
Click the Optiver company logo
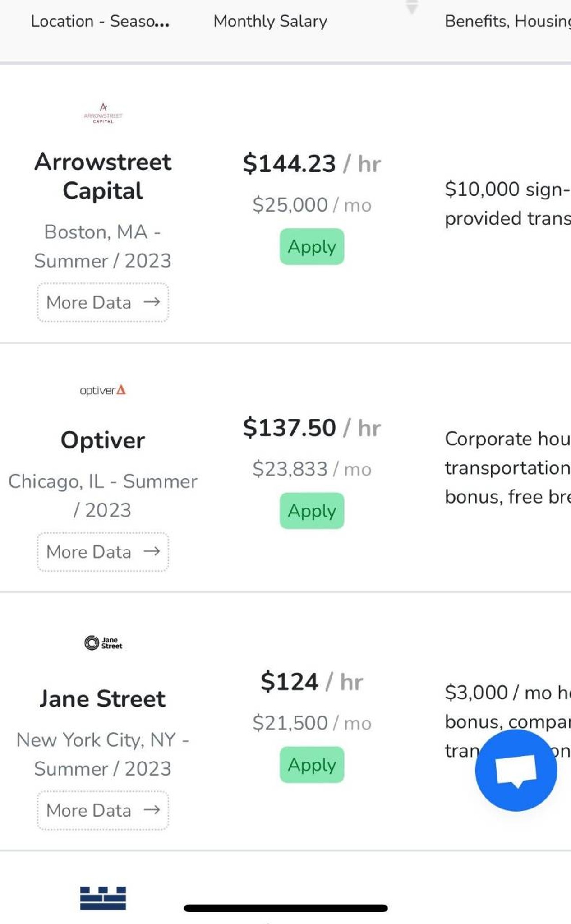[x=103, y=390]
